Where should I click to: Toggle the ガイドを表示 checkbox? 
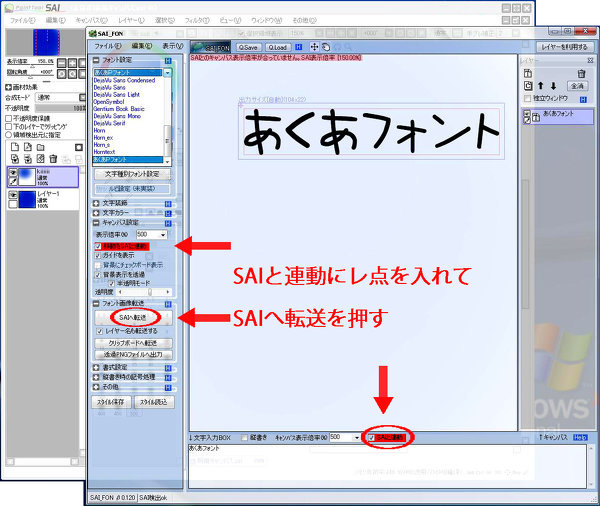pos(98,255)
